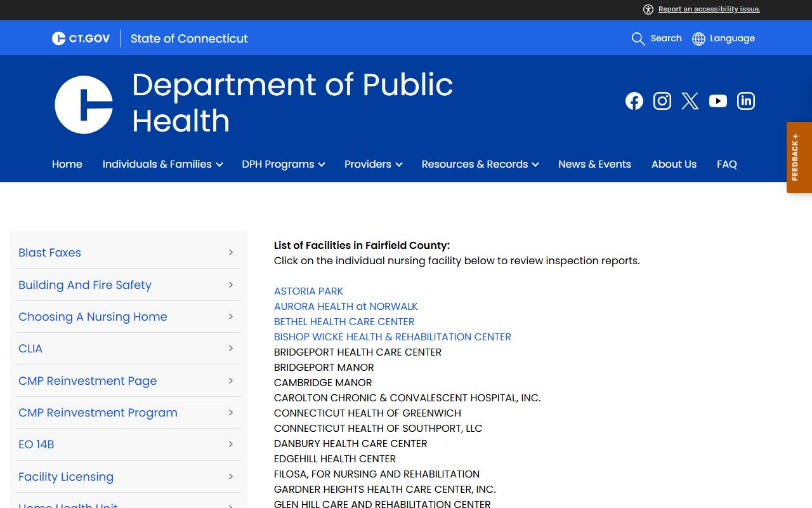Viewport: 812px width, 508px height.
Task: Open Building And Fire Safety sidebar link
Action: (x=85, y=285)
